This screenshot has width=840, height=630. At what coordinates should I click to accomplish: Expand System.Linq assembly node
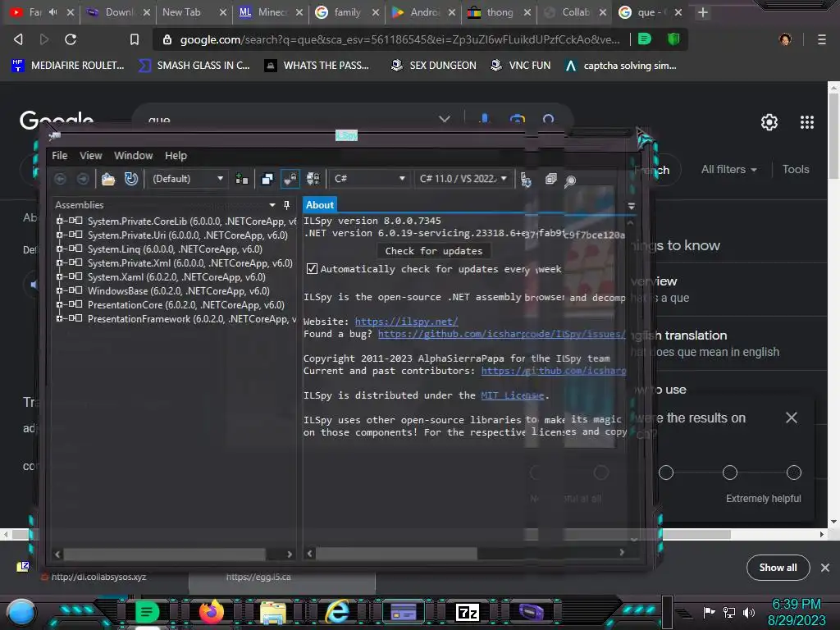click(x=59, y=249)
